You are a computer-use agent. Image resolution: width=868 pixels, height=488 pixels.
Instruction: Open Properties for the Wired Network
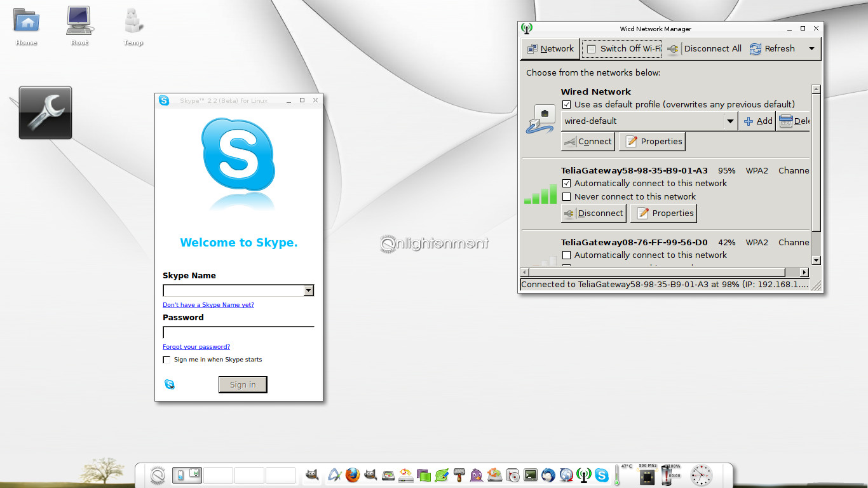[x=653, y=141]
